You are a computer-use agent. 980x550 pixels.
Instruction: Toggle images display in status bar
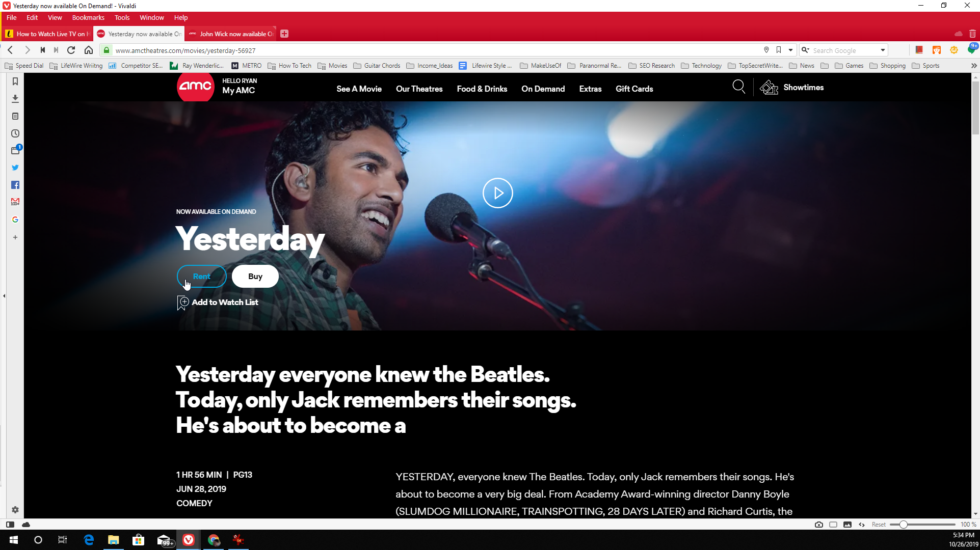[847, 525]
